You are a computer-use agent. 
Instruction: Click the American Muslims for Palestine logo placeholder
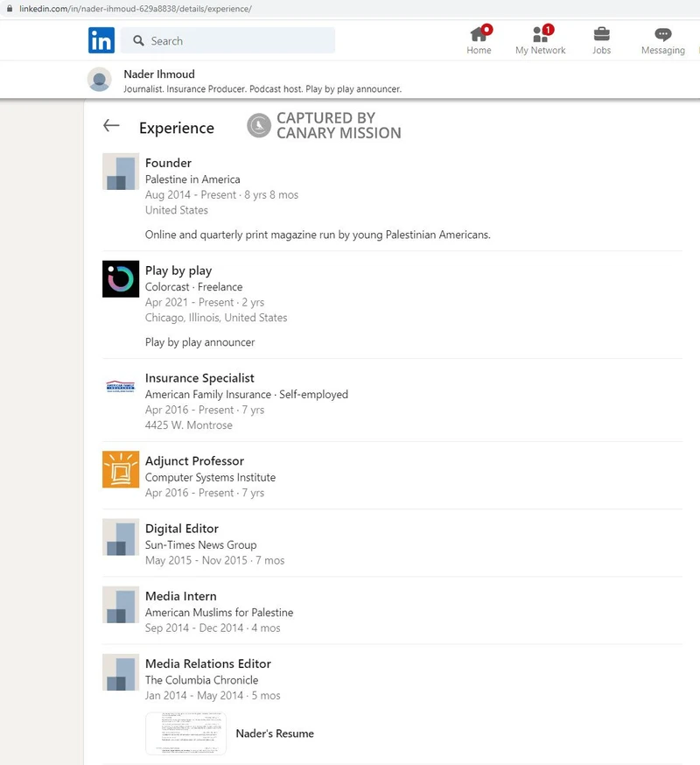(121, 605)
